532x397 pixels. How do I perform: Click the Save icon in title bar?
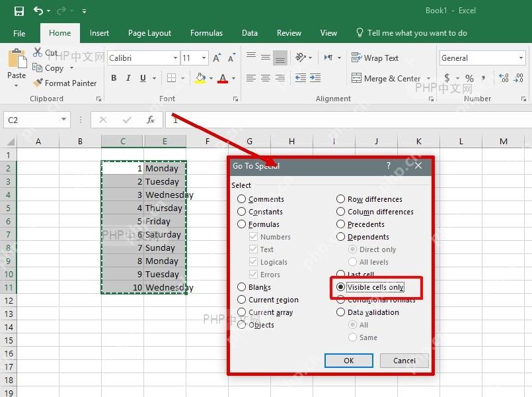coord(19,11)
